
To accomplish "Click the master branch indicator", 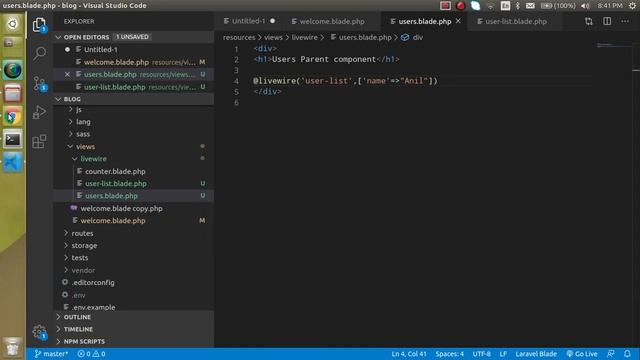I will pyautogui.click(x=51, y=354).
